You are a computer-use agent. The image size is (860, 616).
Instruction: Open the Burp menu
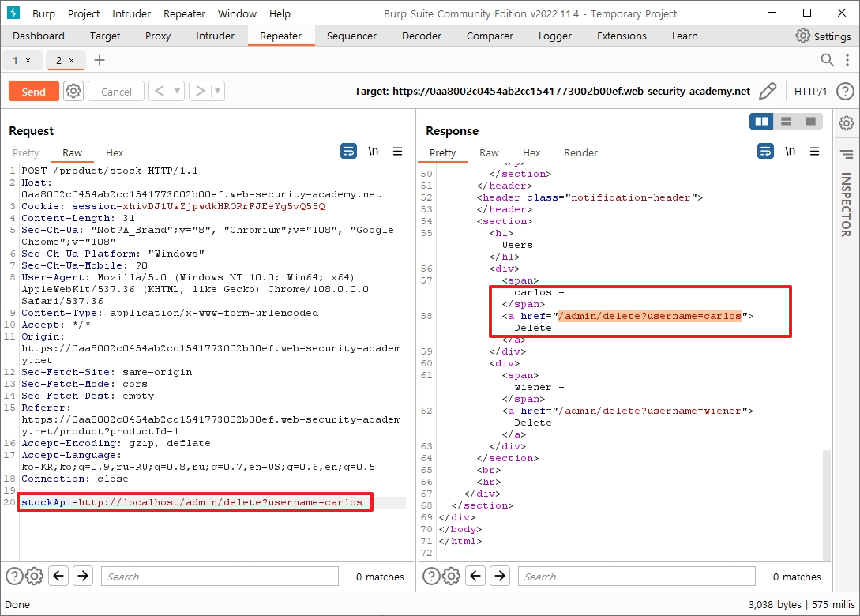43,13
